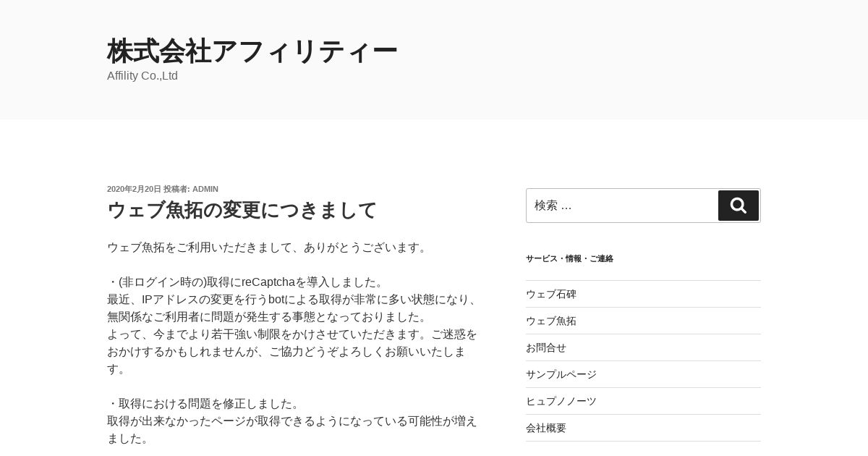Image resolution: width=868 pixels, height=456 pixels.
Task: Open post title ウェブ魚拓の変更につきまして
Action: (242, 210)
